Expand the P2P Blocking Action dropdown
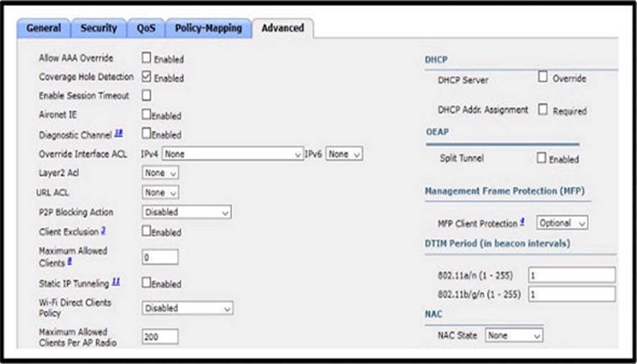This screenshot has width=637, height=364. click(187, 213)
